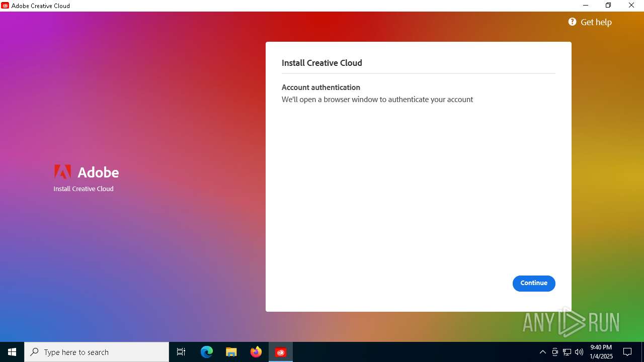The width and height of the screenshot is (644, 362).
Task: Open the clock showing 9:40 PM
Action: (x=601, y=352)
